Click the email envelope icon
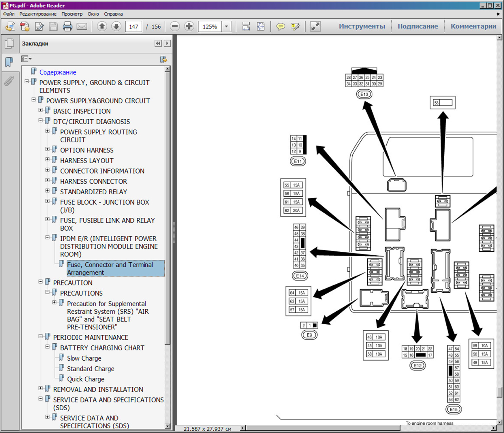 [x=82, y=27]
